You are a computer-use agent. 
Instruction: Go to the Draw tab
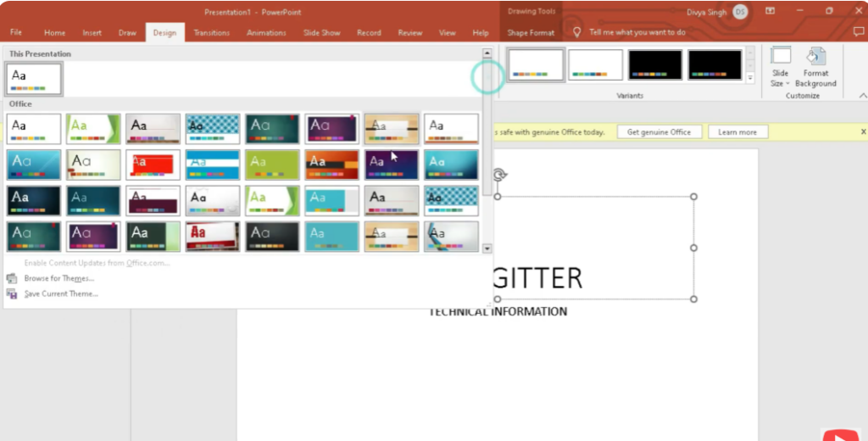127,33
